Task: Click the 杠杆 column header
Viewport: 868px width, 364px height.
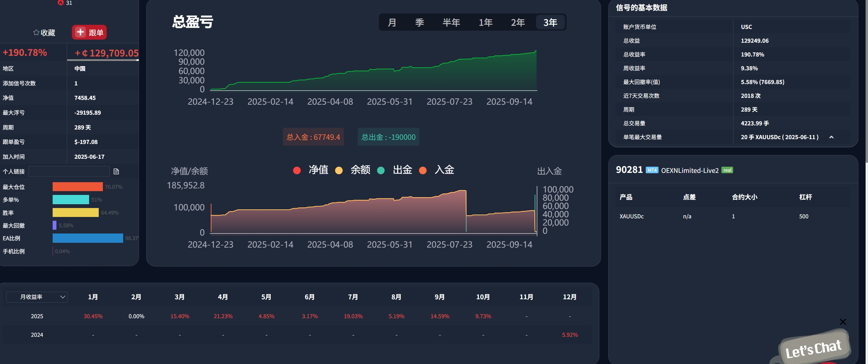Action: [x=806, y=197]
